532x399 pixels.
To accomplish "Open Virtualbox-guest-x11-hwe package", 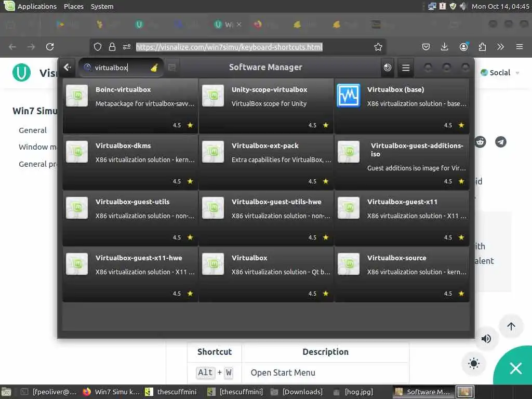I will (x=130, y=274).
